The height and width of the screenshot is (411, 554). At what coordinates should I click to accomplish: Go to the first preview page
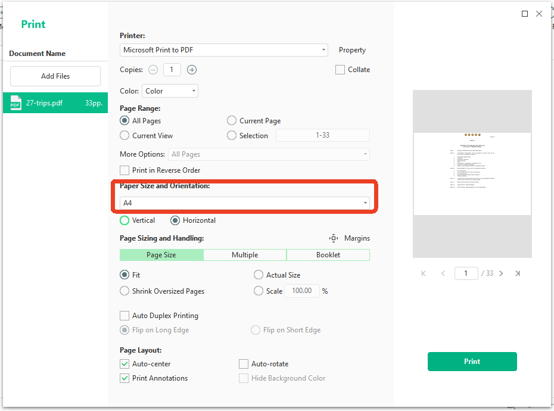(x=423, y=274)
